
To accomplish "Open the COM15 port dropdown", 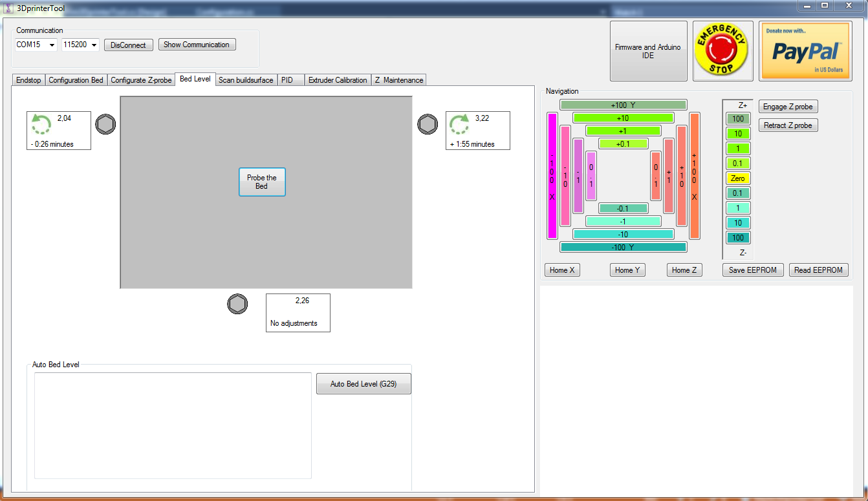I will (52, 45).
